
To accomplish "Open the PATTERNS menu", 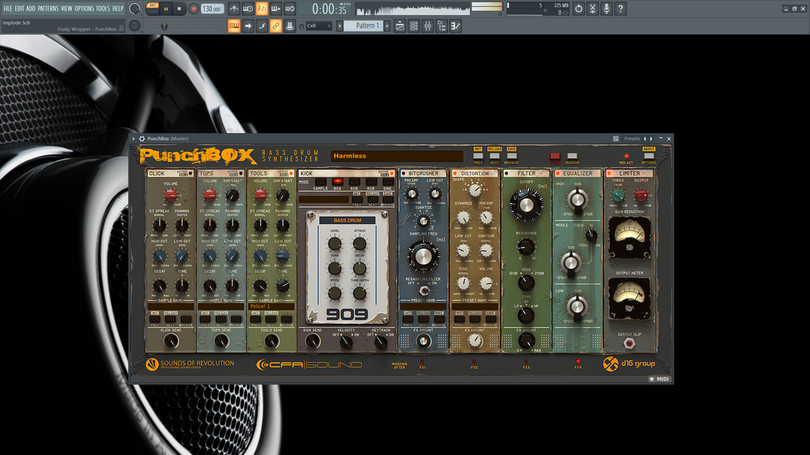I will (48, 9).
